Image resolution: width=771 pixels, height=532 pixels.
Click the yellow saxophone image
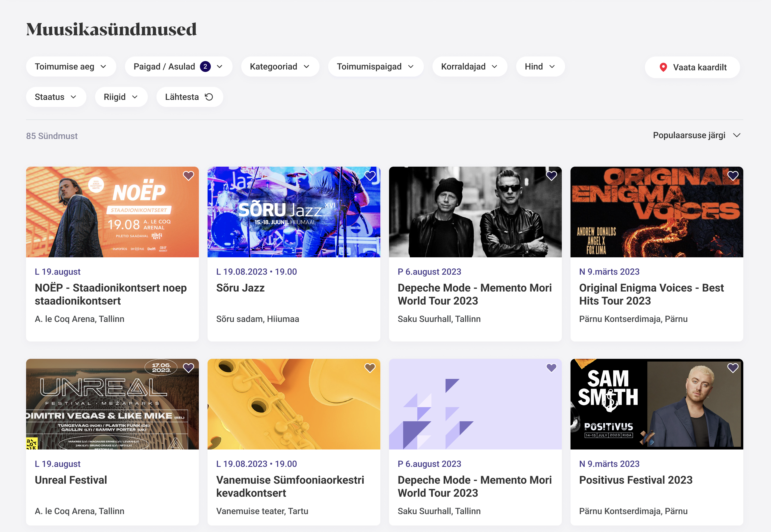point(294,404)
